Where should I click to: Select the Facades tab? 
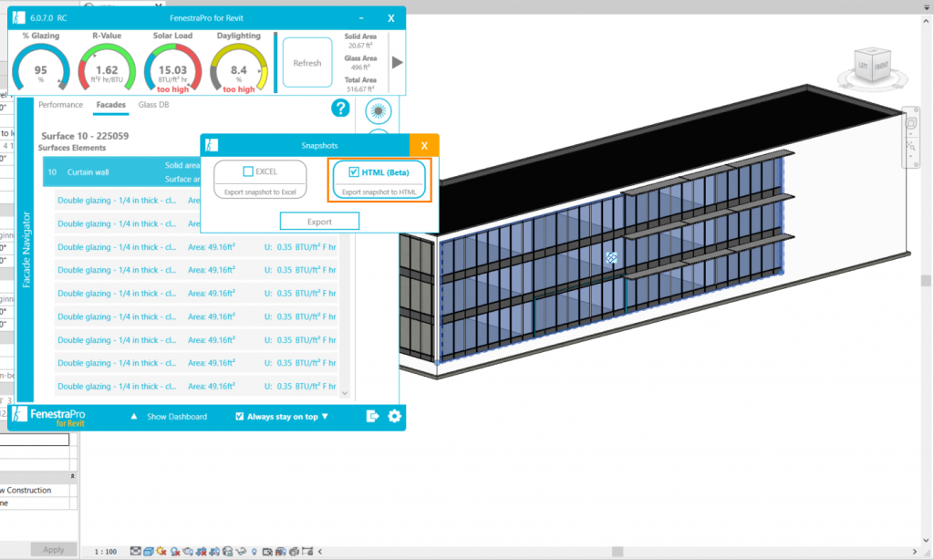[110, 105]
